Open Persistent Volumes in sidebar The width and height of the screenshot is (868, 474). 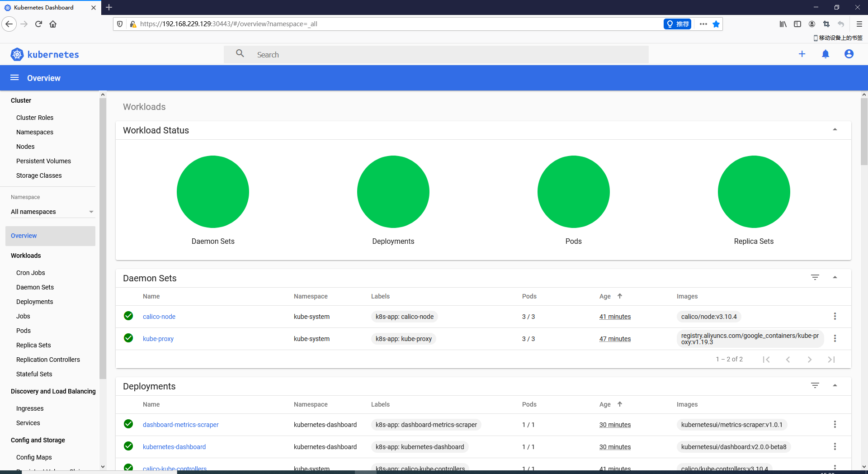[x=43, y=161]
